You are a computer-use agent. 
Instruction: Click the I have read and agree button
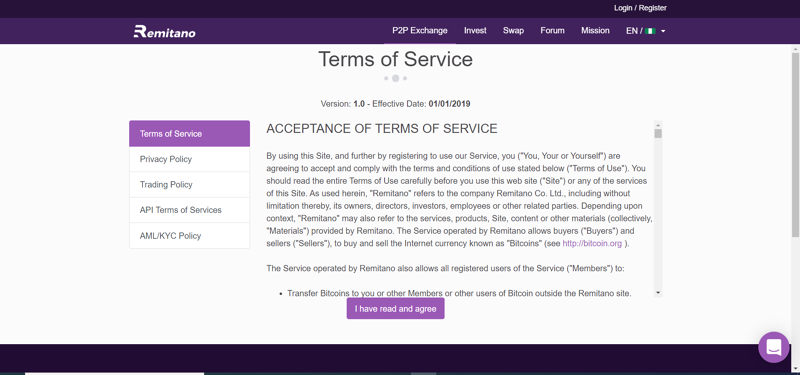point(395,309)
